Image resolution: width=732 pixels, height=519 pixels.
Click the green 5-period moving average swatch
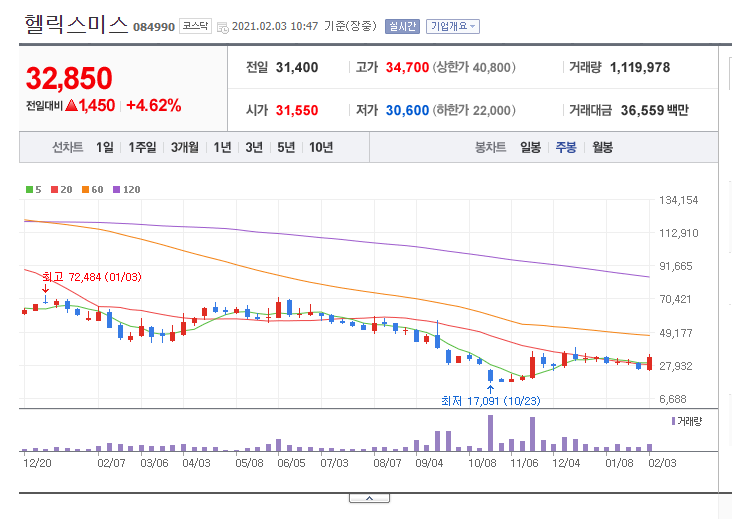[29, 189]
